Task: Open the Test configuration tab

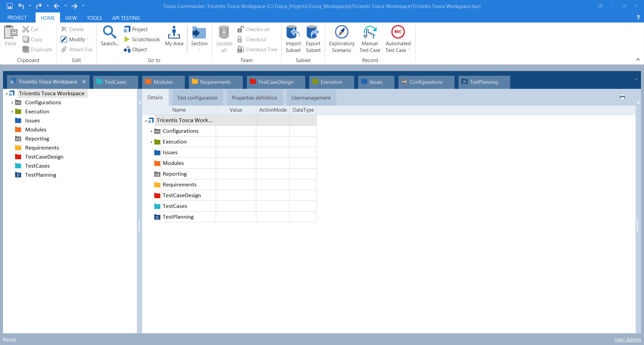Action: click(x=197, y=98)
